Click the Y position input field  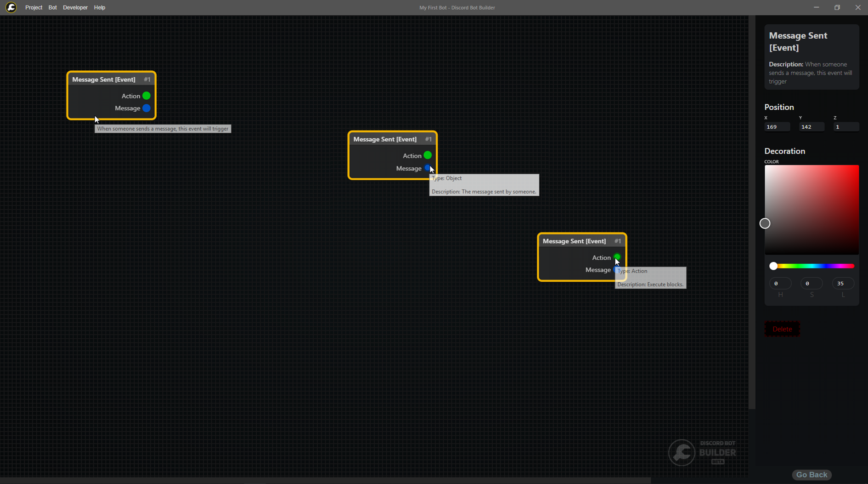[x=812, y=127]
